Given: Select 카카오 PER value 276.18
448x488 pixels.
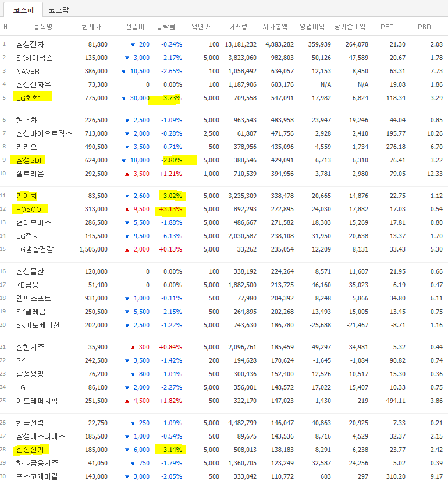Looking at the screenshot, I should pos(396,147).
